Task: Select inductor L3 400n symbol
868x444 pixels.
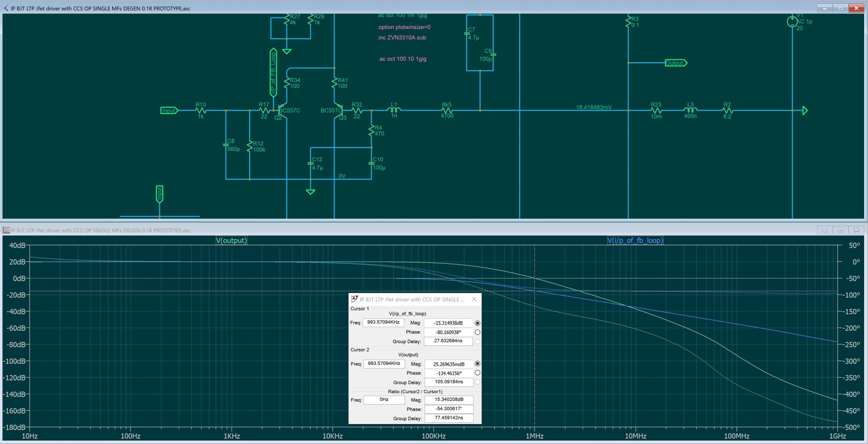Action: pos(690,110)
